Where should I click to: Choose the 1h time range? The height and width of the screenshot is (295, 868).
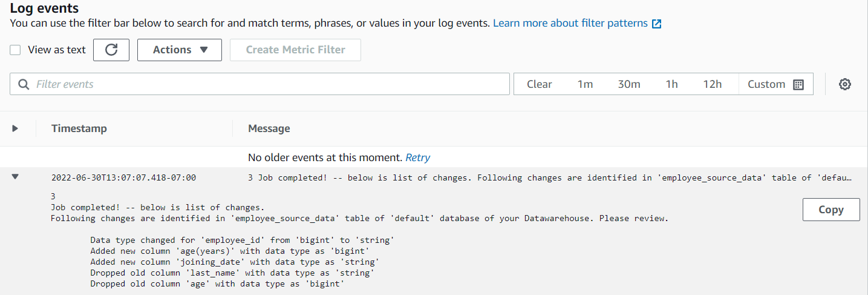click(671, 84)
